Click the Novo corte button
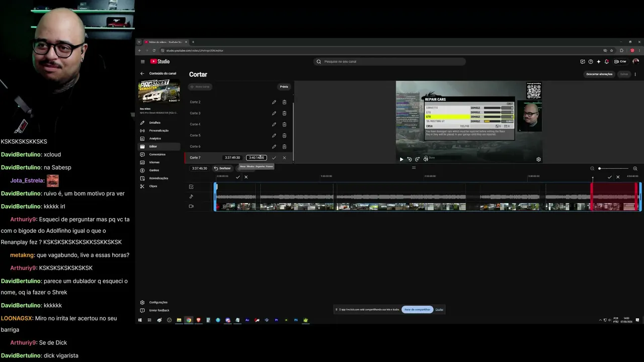The width and height of the screenshot is (644, 362). coord(200,86)
